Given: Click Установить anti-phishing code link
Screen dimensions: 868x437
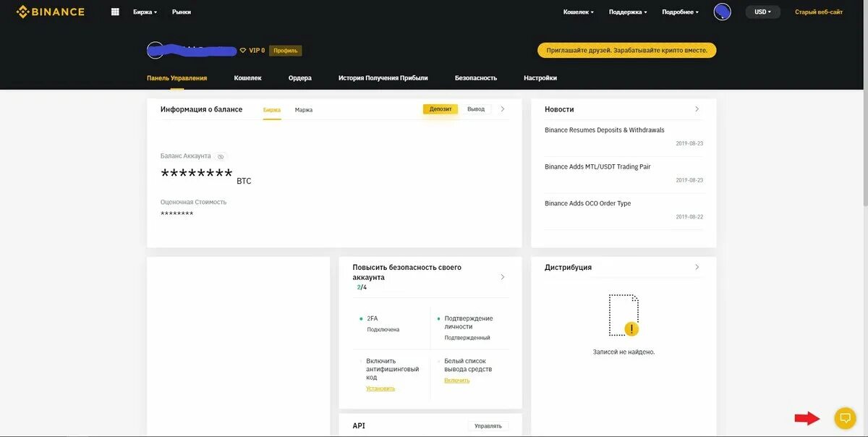Looking at the screenshot, I should pos(380,389).
